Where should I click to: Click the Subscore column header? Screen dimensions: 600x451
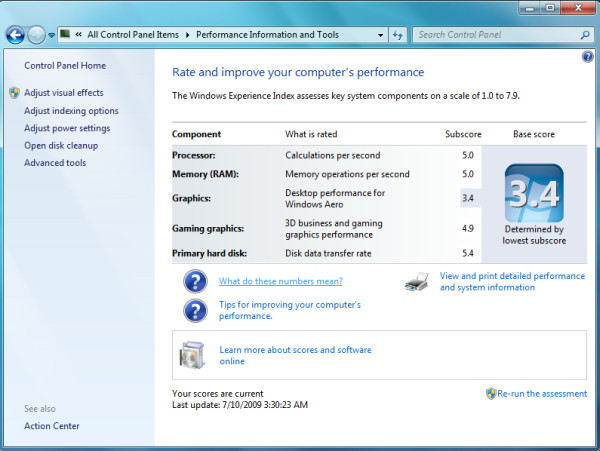[463, 134]
